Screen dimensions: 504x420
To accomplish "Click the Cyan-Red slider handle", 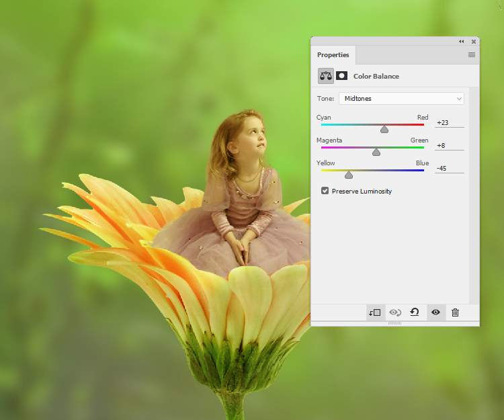I will coord(384,130).
